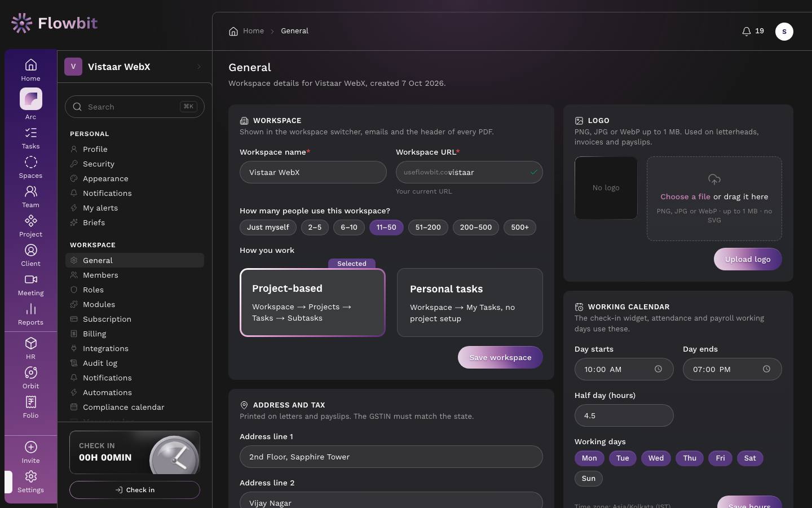The image size is (812, 508).
Task: Open the Billing settings page
Action: click(x=135, y=334)
